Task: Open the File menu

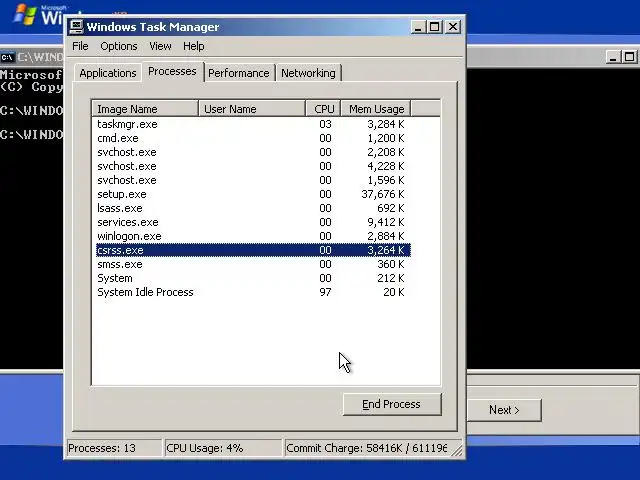Action: click(80, 46)
